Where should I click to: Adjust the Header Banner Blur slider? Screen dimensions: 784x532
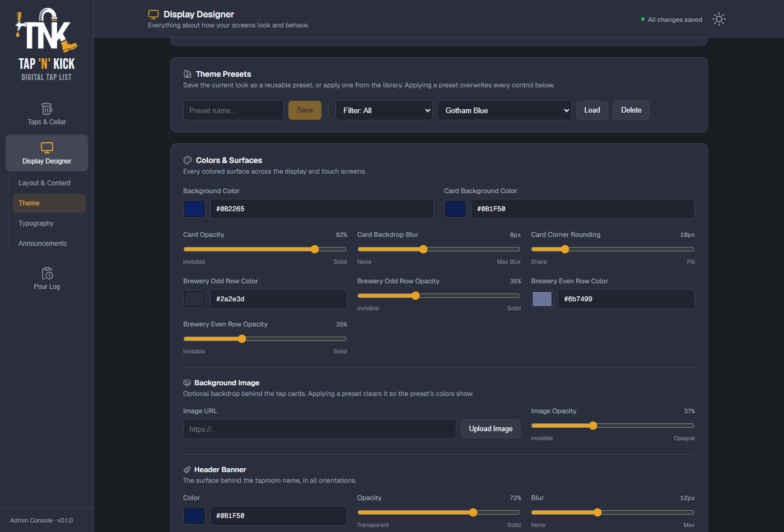(613, 512)
